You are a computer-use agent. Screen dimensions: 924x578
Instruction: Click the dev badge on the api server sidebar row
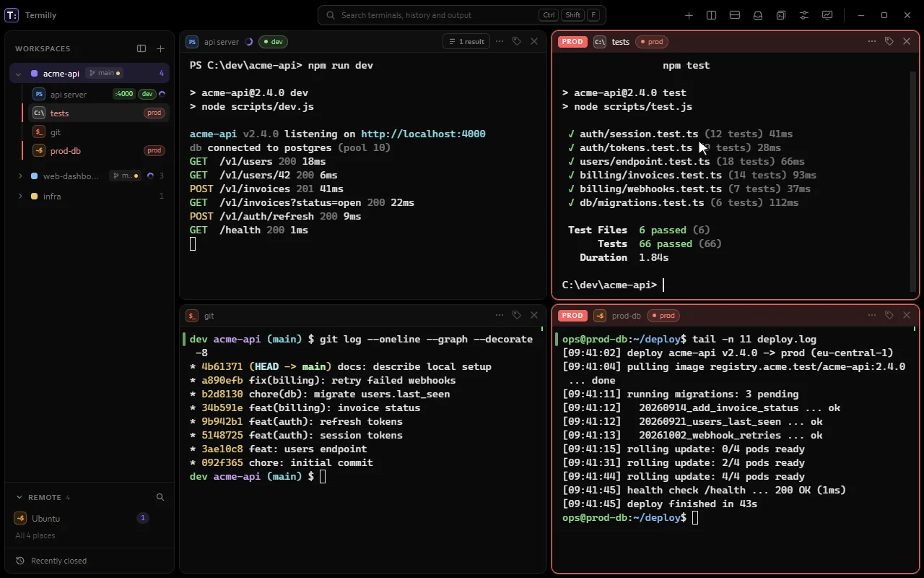[x=147, y=94]
